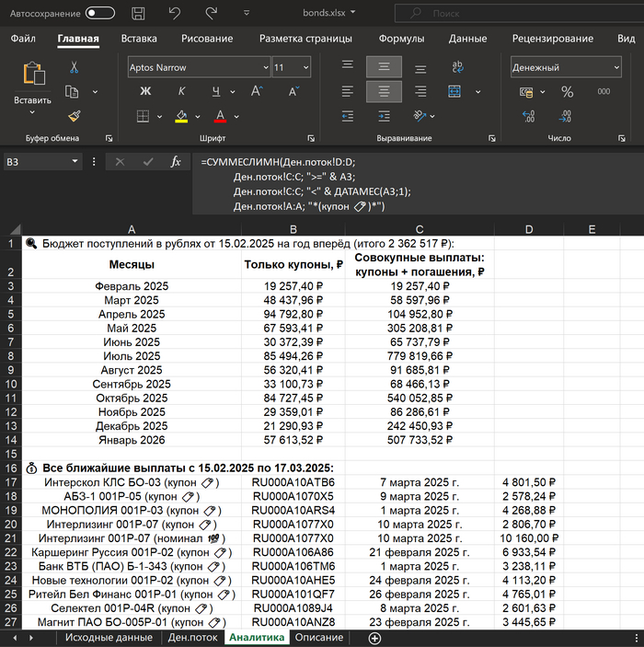Open the Формулы ribbon tab
644x647 pixels.
[x=401, y=39]
